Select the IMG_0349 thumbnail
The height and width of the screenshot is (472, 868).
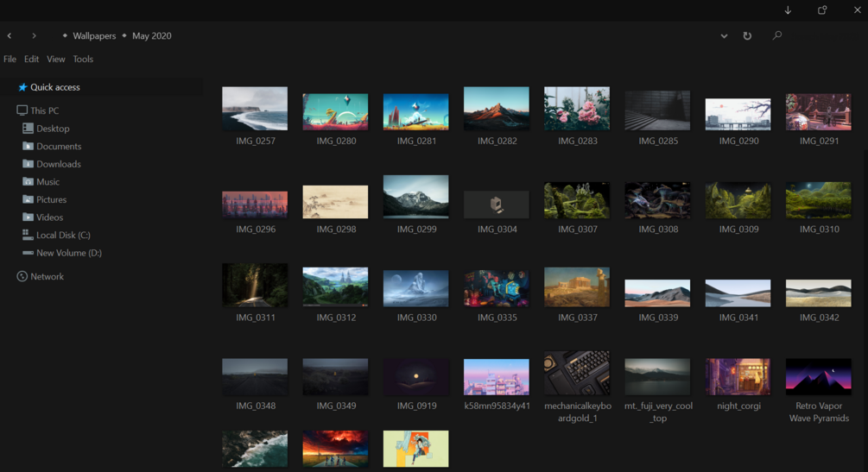coord(335,377)
